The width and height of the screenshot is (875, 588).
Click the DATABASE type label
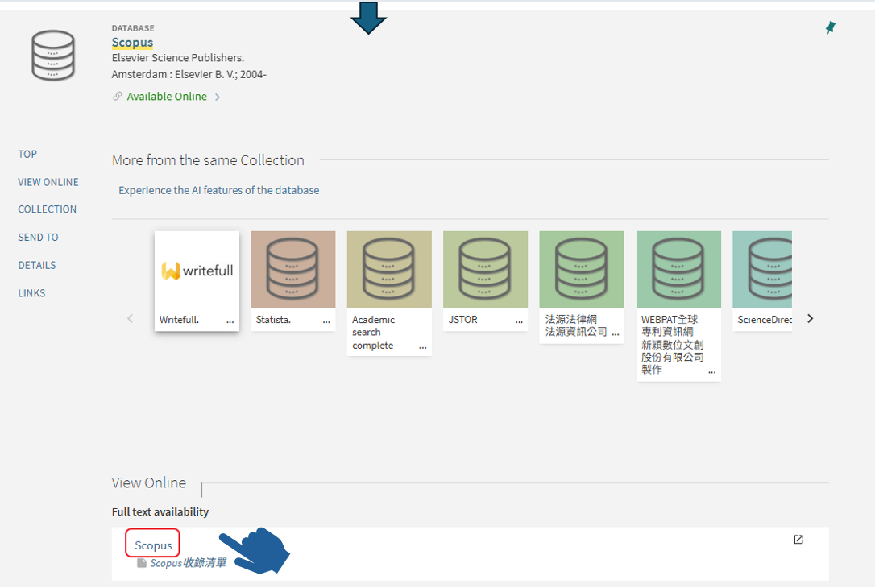click(133, 28)
